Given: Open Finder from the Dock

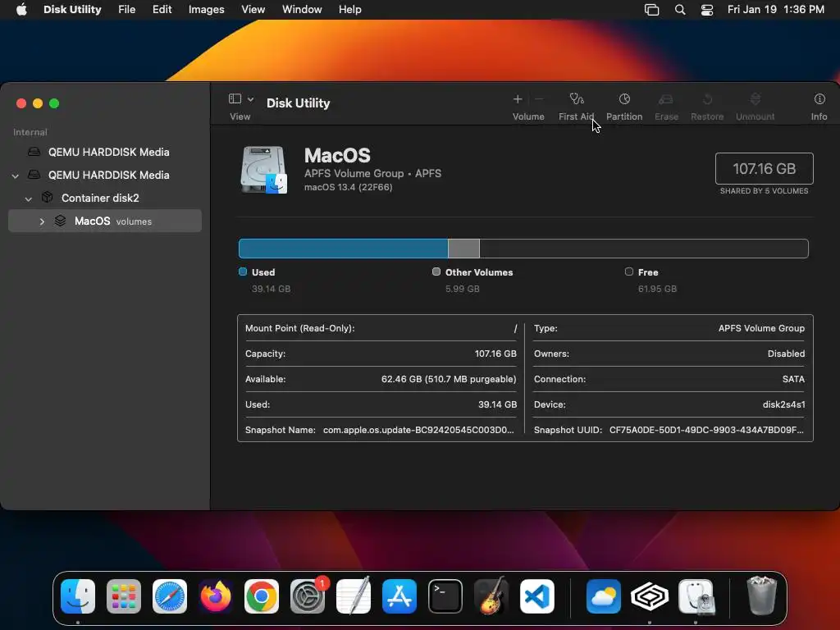Looking at the screenshot, I should (78, 596).
